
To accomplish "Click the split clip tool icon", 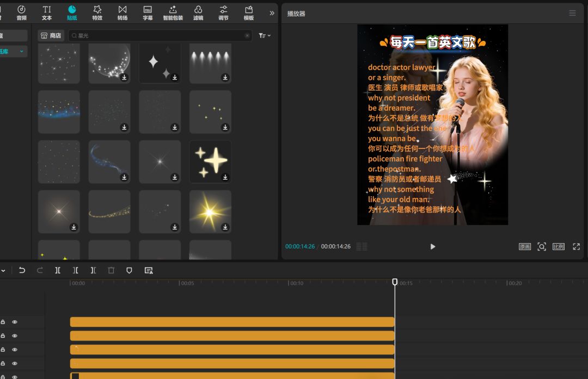I will (x=58, y=270).
